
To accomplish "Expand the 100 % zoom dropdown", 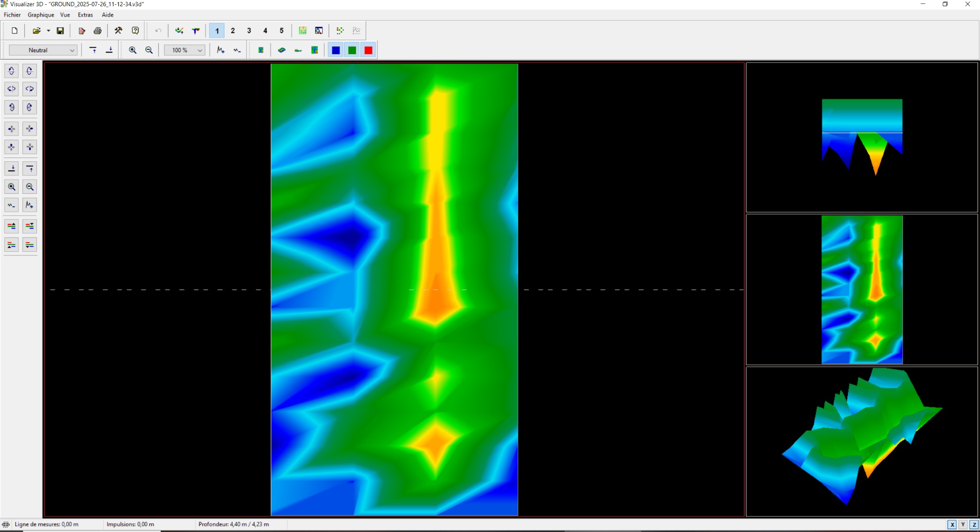I will (x=200, y=50).
